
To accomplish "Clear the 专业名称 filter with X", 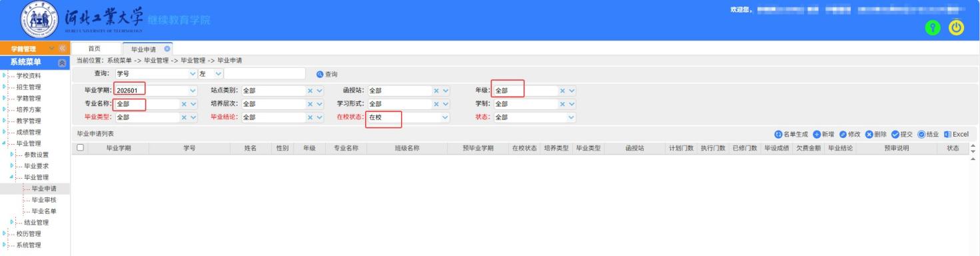I will 184,104.
